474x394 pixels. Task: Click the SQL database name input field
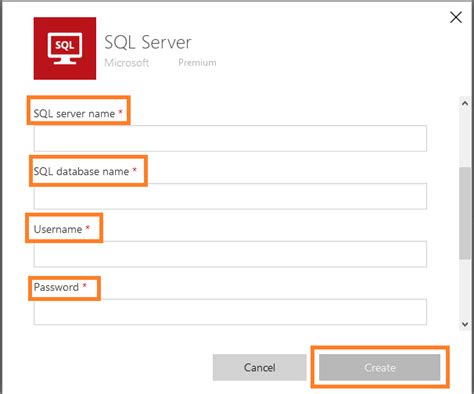230,196
